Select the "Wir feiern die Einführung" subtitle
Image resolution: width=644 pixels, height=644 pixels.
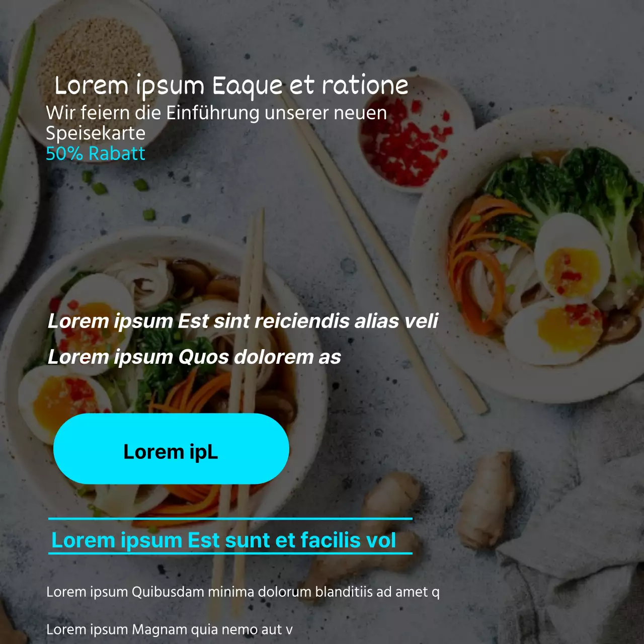tap(216, 123)
